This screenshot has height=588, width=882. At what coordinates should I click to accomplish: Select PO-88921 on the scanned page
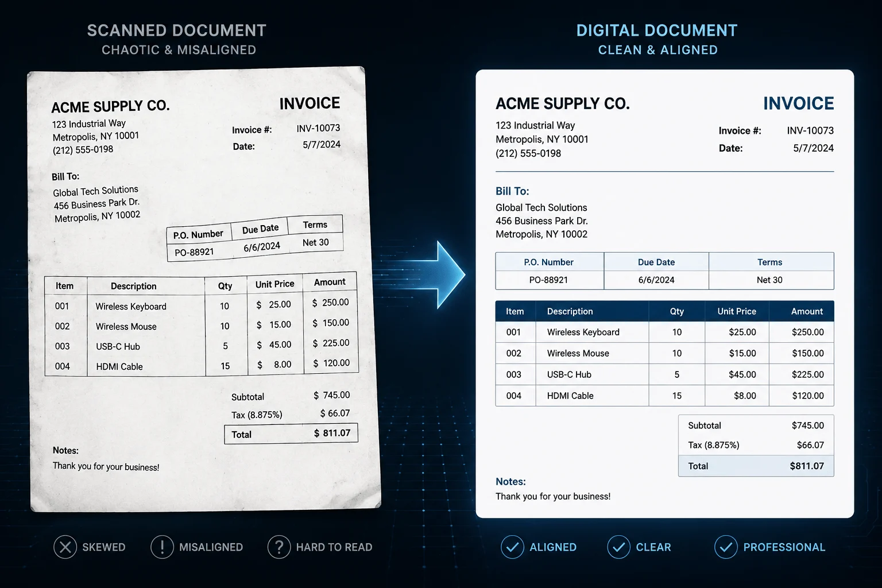pos(194,252)
